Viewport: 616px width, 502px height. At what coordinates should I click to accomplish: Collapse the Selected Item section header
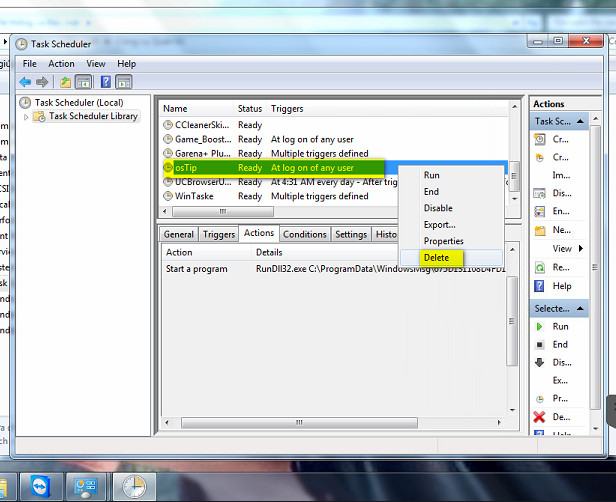[578, 308]
